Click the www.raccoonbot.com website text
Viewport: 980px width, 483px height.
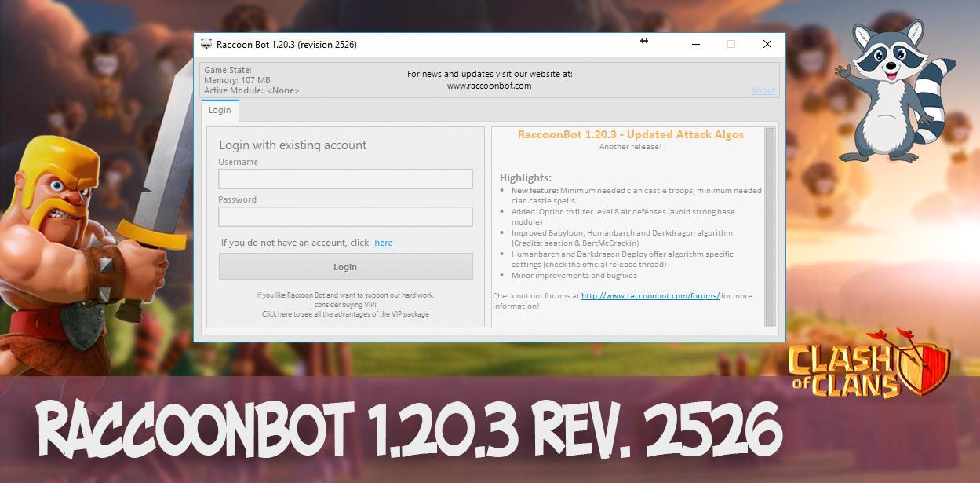click(x=489, y=86)
